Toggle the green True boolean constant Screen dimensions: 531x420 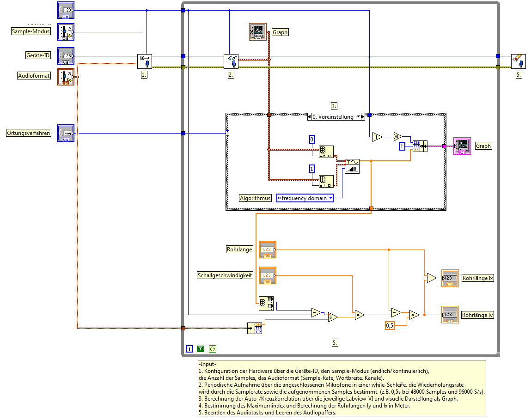[201, 349]
